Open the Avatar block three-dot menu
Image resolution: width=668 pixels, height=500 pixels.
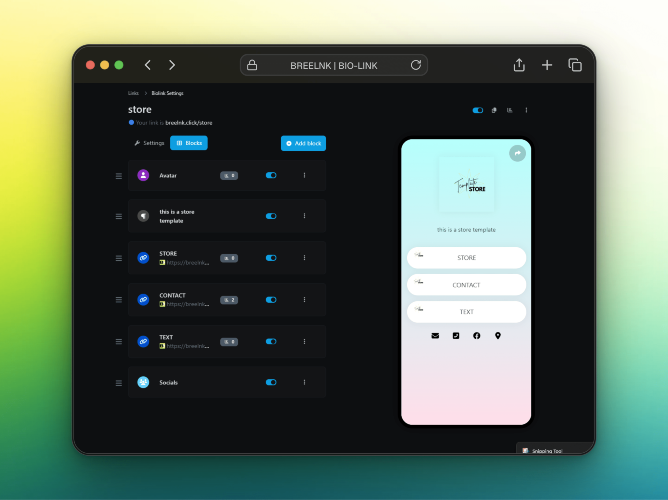tap(304, 175)
